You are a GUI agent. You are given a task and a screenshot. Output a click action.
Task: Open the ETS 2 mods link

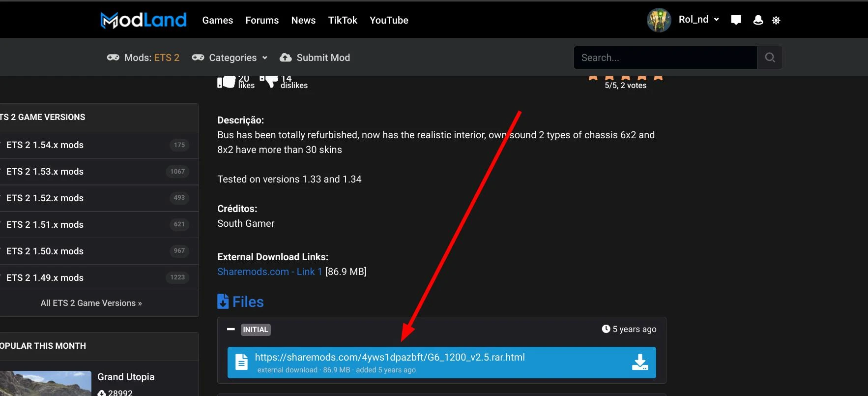click(x=167, y=58)
